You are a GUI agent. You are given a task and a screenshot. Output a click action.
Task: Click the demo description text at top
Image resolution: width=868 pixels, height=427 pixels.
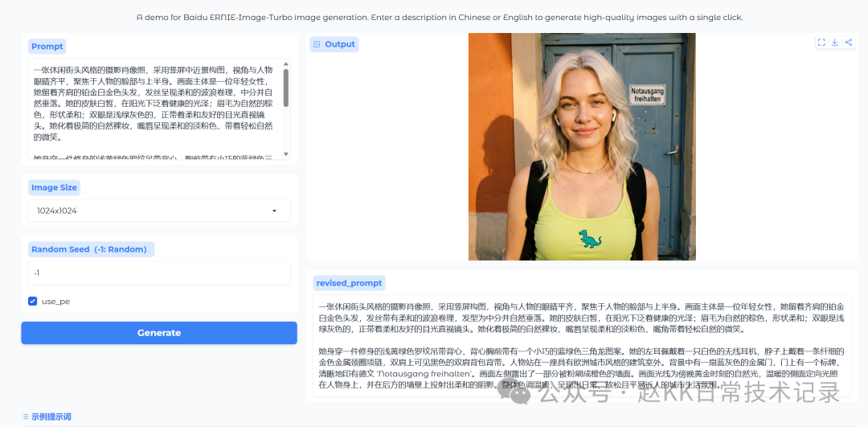[x=440, y=17]
